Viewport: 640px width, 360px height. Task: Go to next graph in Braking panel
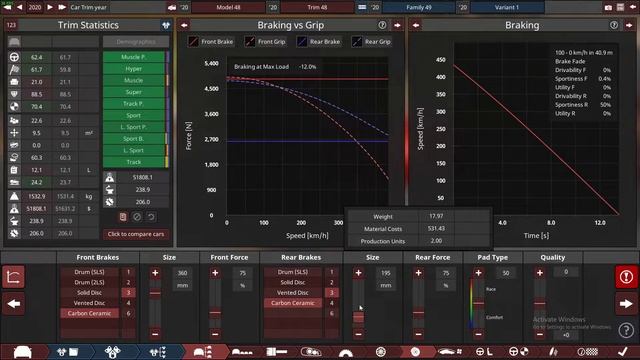(629, 25)
